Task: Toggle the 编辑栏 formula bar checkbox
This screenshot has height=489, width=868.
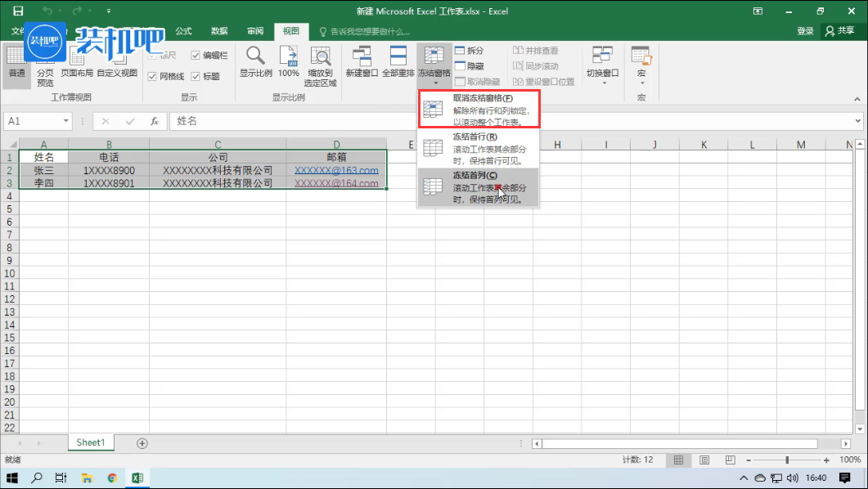Action: (196, 56)
